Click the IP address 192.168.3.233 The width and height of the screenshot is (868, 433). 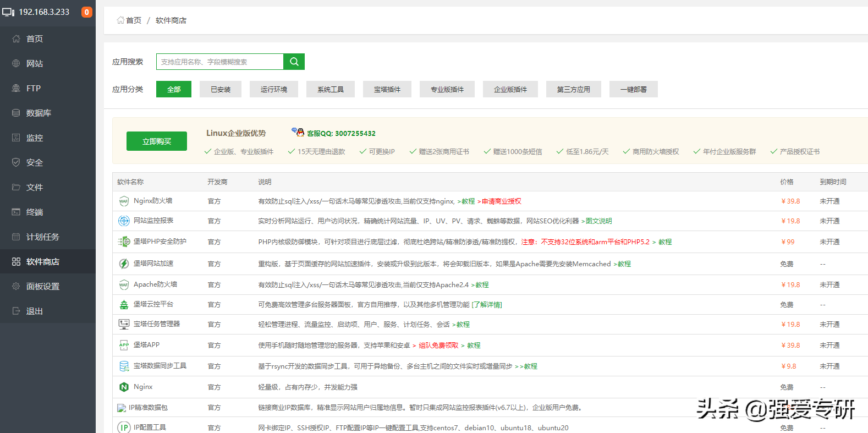44,12
